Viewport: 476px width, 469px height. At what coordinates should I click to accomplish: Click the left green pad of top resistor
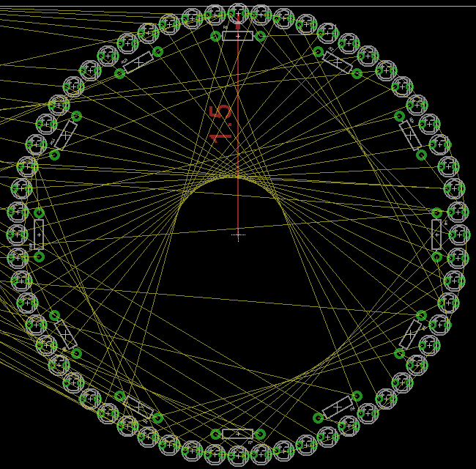click(x=216, y=36)
